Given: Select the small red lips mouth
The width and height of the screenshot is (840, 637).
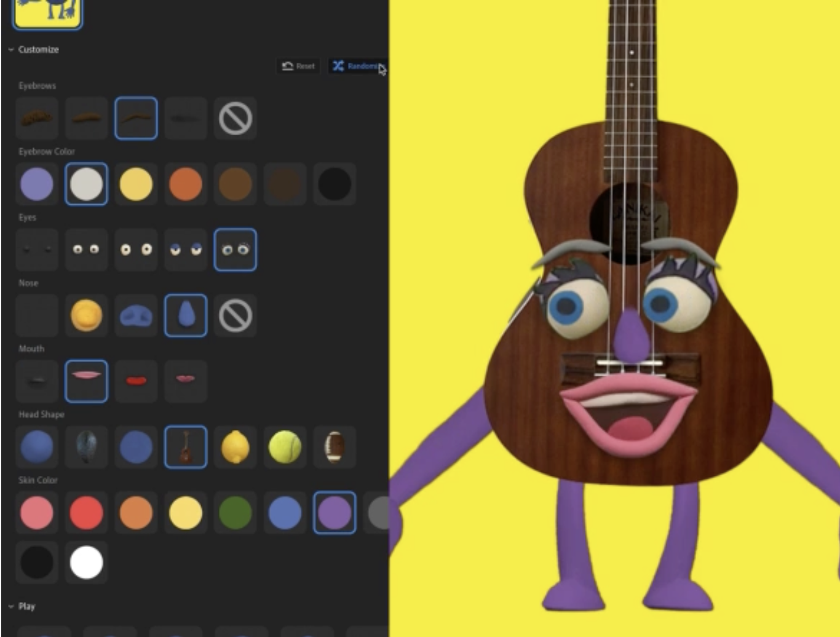Looking at the screenshot, I should coord(136,381).
